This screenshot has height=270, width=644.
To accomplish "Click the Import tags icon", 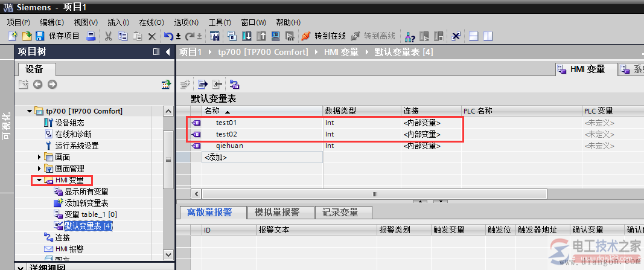I will (x=217, y=85).
